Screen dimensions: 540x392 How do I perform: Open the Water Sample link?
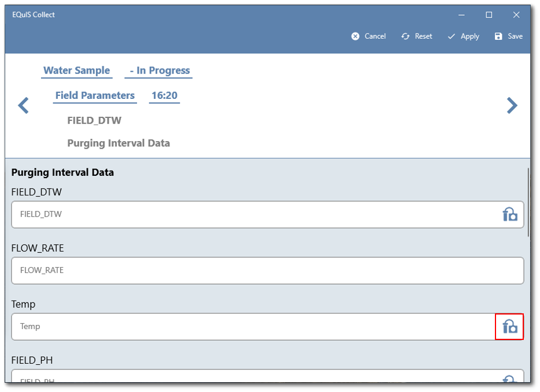pyautogui.click(x=76, y=70)
